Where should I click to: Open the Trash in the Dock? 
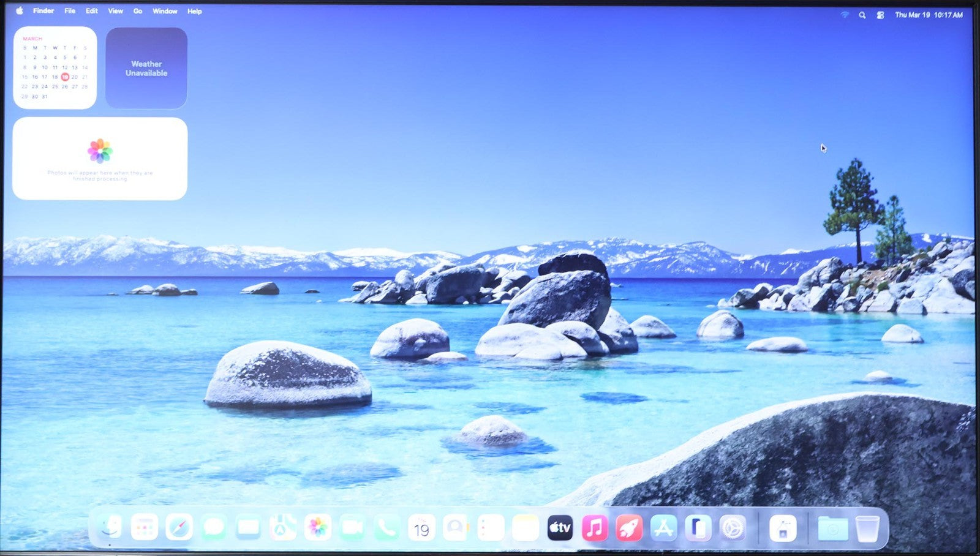pos(867,528)
